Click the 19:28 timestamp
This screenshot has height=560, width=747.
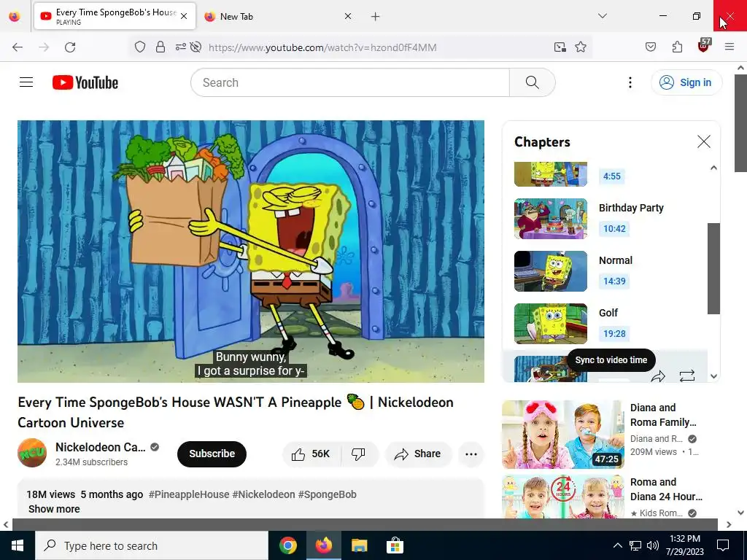click(614, 333)
